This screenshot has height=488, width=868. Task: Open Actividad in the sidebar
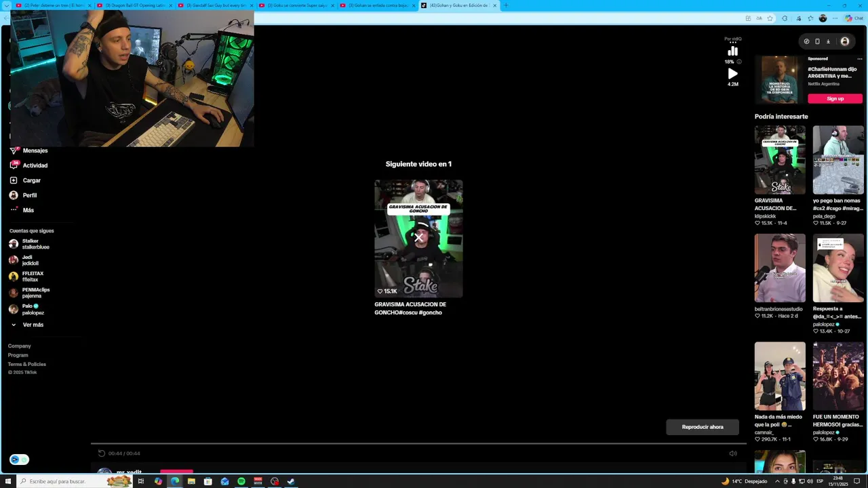[28, 165]
